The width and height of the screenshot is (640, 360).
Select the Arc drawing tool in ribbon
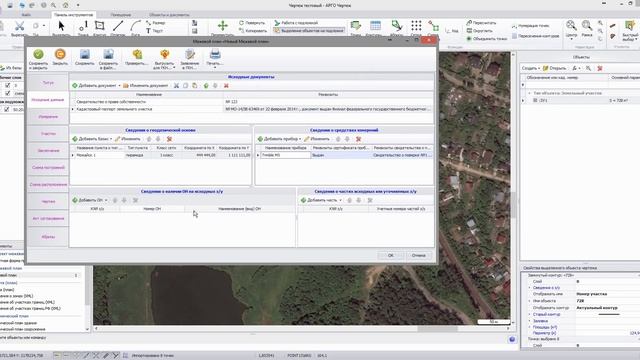(136, 26)
